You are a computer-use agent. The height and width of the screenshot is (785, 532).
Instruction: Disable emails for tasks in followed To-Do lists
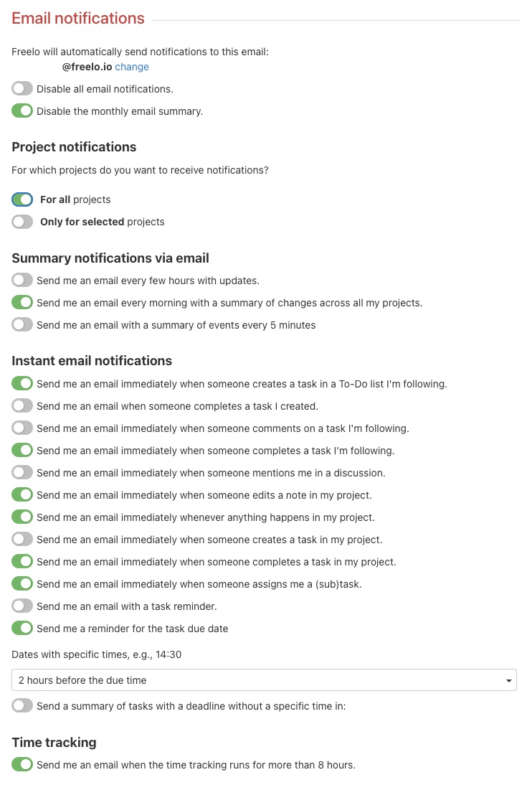(22, 383)
